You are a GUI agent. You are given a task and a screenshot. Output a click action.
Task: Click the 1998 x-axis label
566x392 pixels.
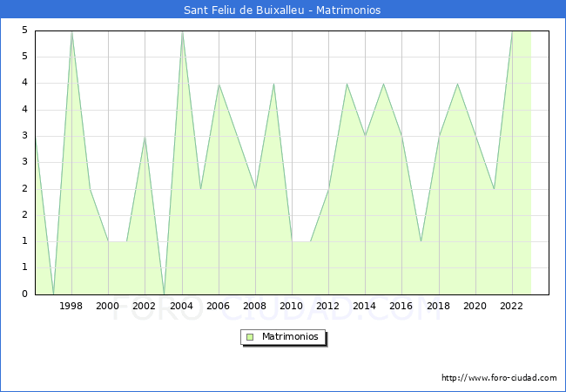pos(71,306)
